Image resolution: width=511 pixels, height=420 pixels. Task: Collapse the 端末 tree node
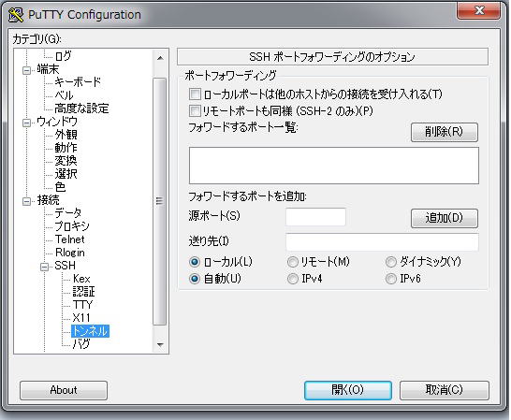(x=27, y=70)
